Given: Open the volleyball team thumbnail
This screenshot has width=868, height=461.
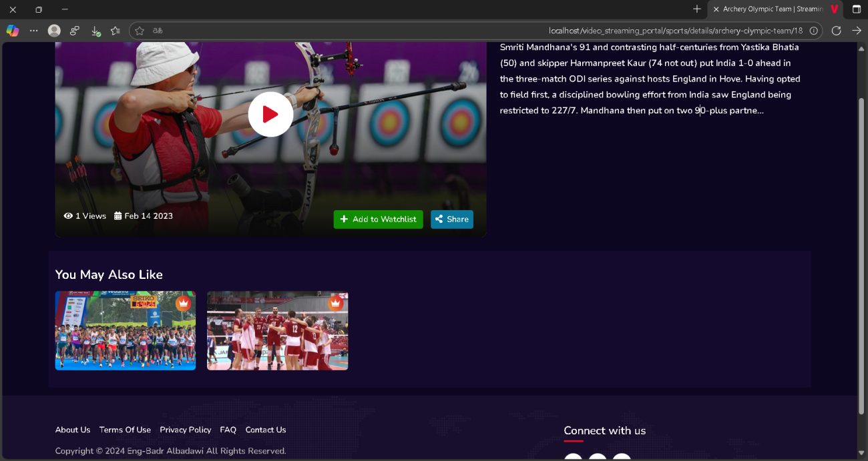Looking at the screenshot, I should pyautogui.click(x=277, y=330).
